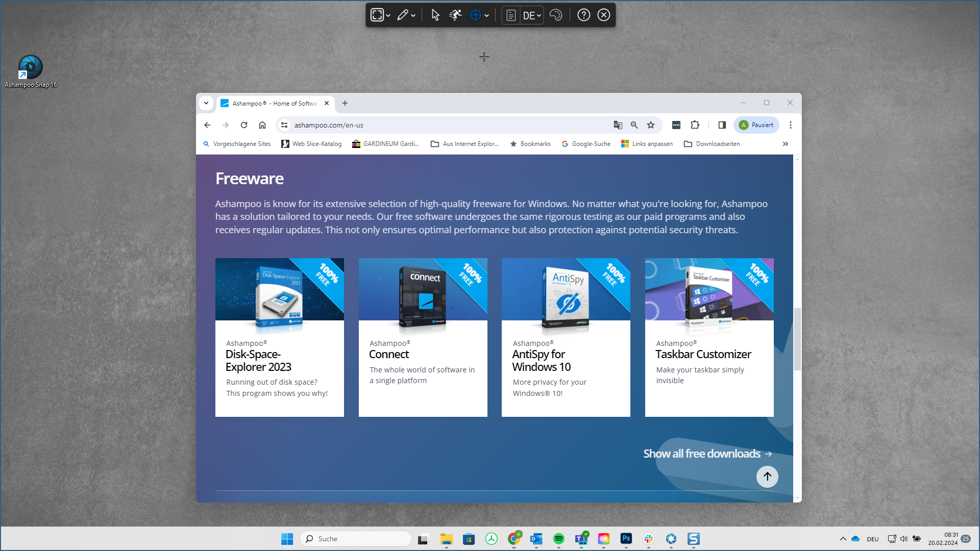Click the DEU keyboard language indicator

pyautogui.click(x=873, y=539)
